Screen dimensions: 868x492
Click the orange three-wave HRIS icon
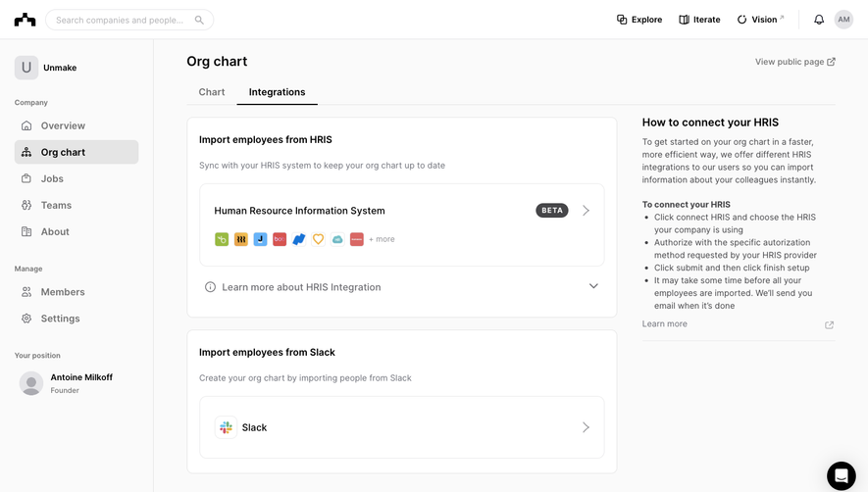(x=241, y=239)
